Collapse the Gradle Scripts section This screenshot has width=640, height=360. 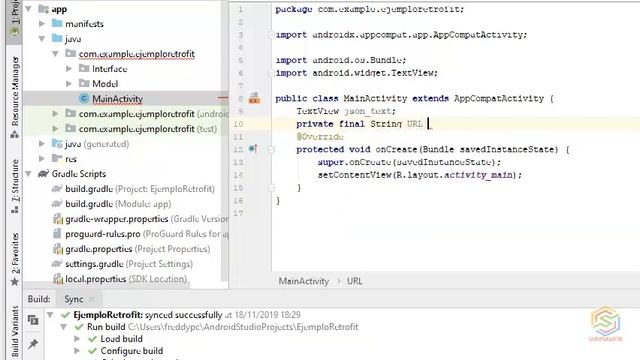click(28, 173)
